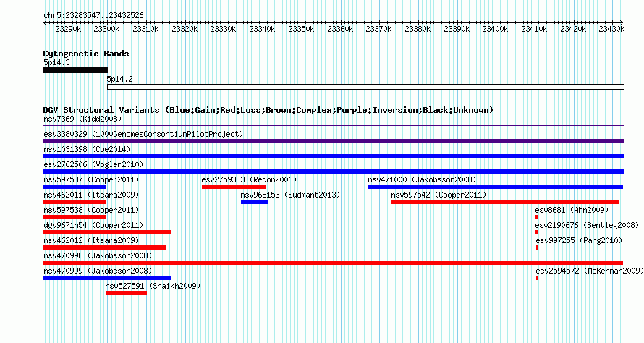Click nsv968153 (Sudmant2013) label

click(290, 195)
